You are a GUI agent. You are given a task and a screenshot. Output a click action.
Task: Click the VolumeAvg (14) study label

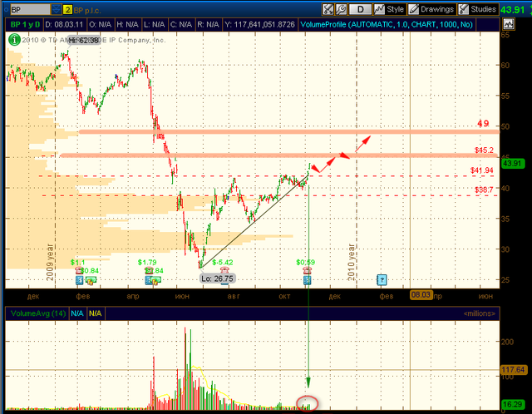point(38,313)
